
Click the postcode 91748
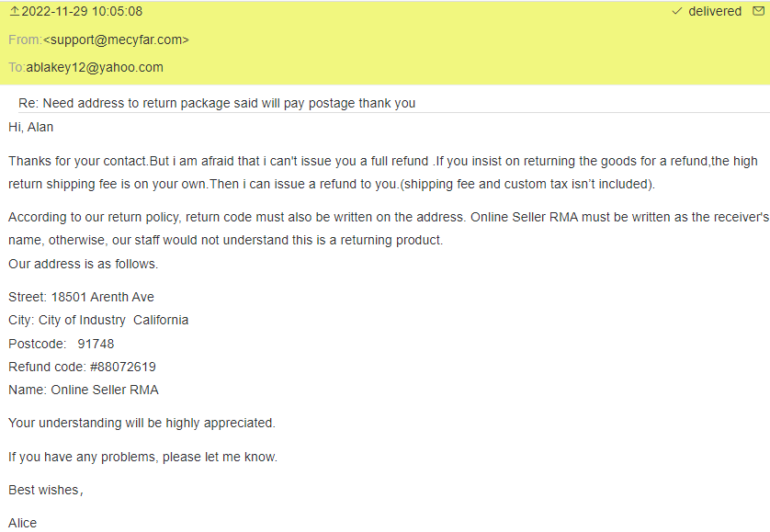coord(96,344)
